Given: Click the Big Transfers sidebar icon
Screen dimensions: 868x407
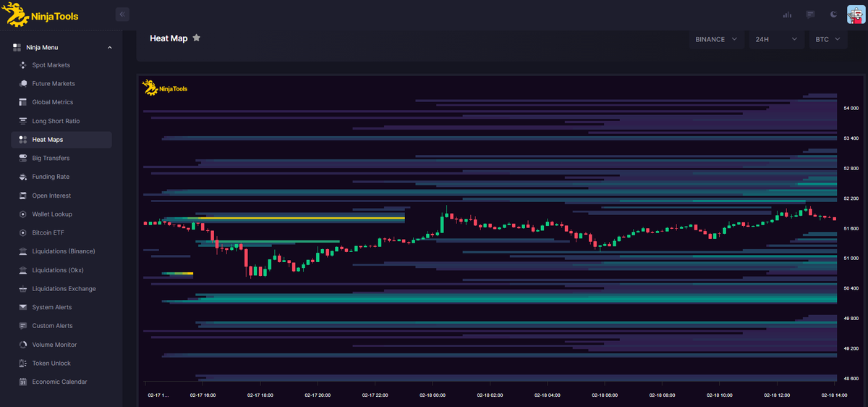Looking at the screenshot, I should click(x=23, y=158).
